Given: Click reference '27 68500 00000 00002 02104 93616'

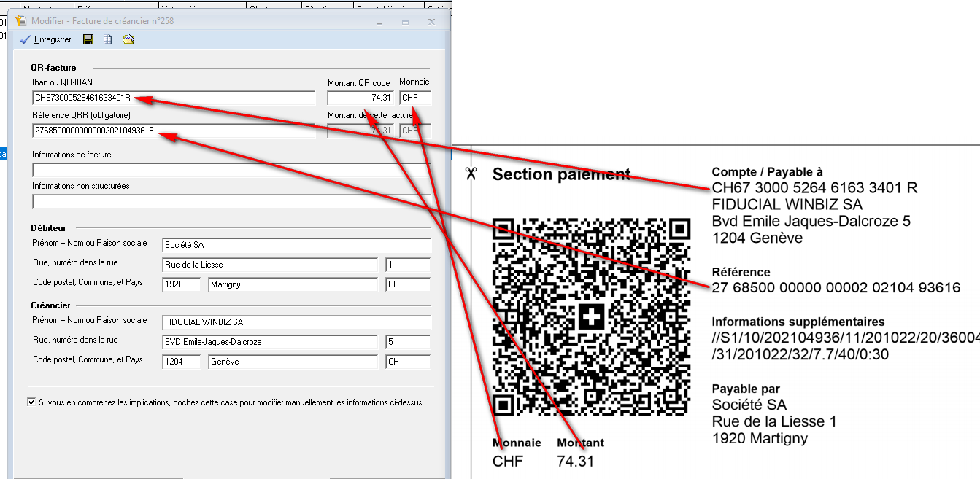Looking at the screenshot, I should [836, 288].
